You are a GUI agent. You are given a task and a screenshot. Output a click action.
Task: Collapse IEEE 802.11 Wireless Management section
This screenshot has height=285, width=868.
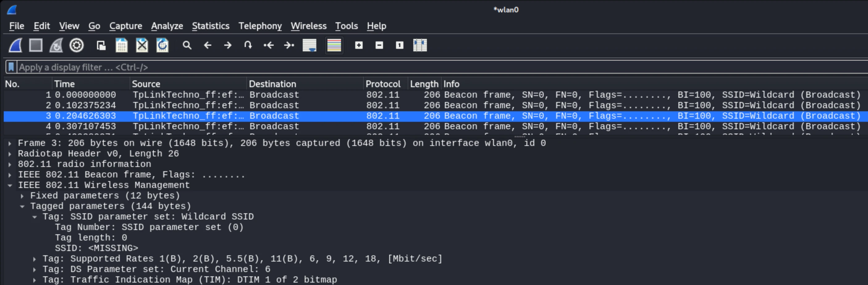coord(10,185)
